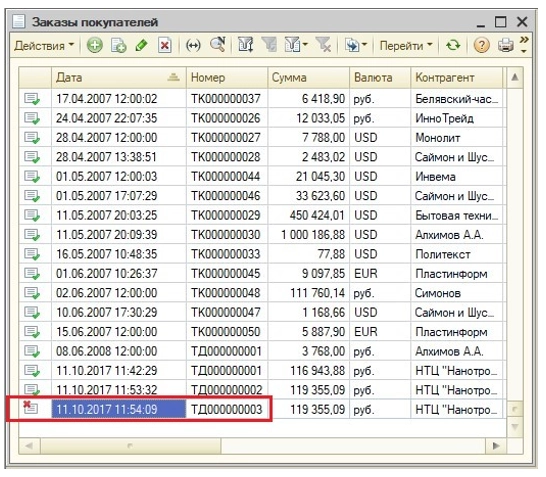546x477 pixels.
Task: Click the orange Help question mark icon
Action: [x=482, y=45]
